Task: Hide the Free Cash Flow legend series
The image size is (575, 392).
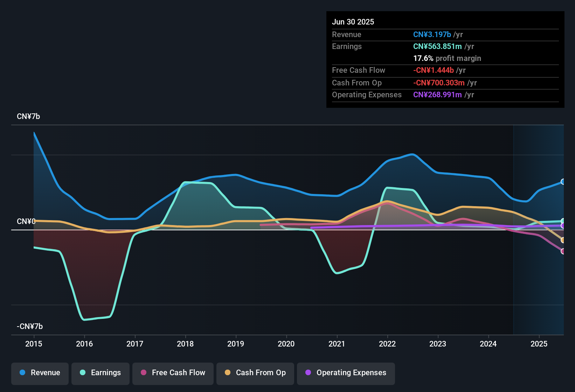Action: [x=173, y=373]
